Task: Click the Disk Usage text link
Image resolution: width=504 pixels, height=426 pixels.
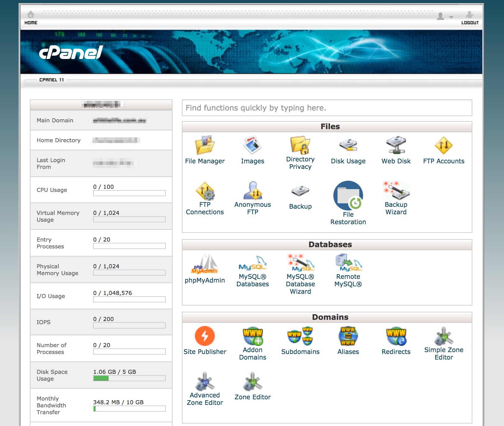Action: [x=348, y=161]
